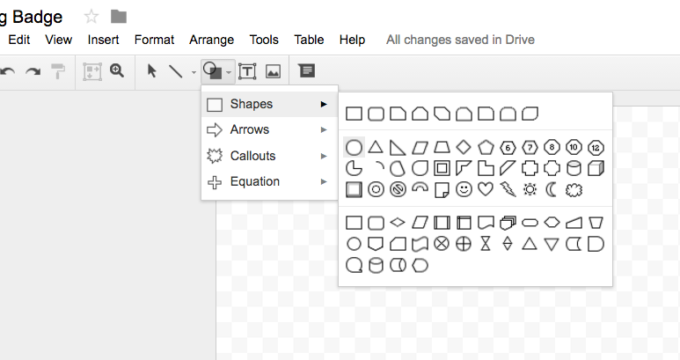
Task: Choose the pentagon shape
Action: pyautogui.click(x=486, y=147)
